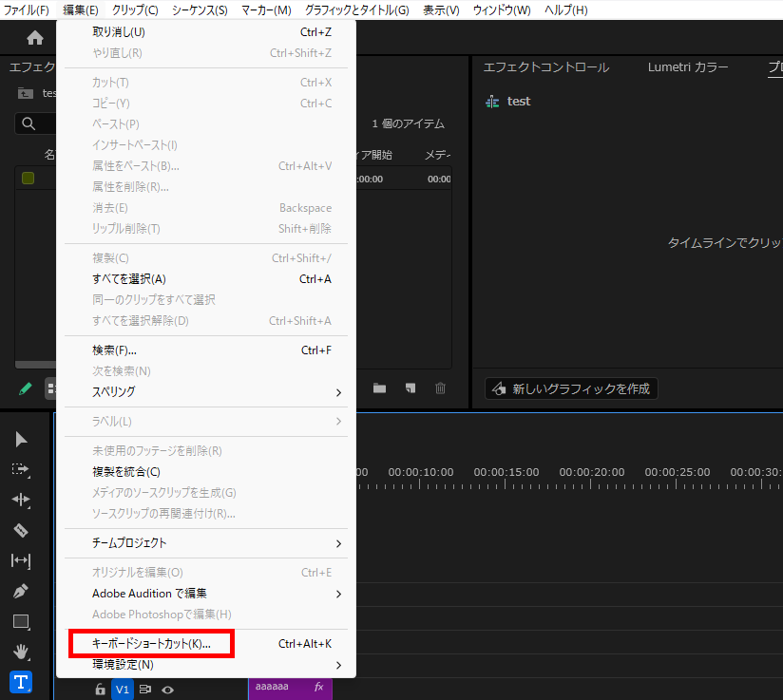Click the New Item icon
The height and width of the screenshot is (700, 783).
point(411,388)
